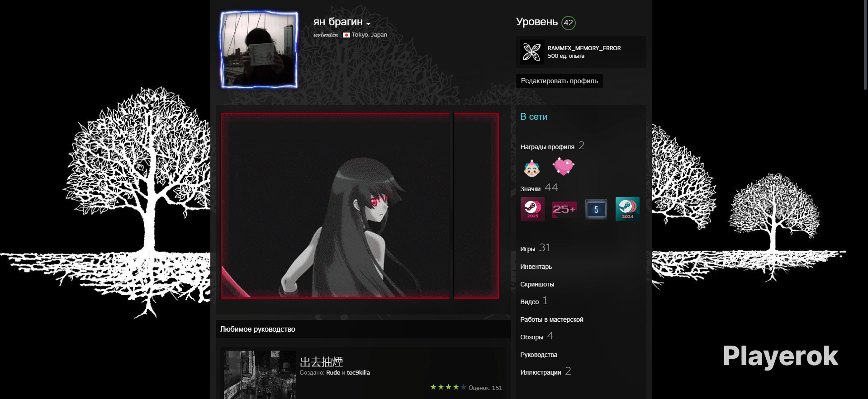Open the Steam 2025 badge
868x399 pixels.
tap(532, 209)
